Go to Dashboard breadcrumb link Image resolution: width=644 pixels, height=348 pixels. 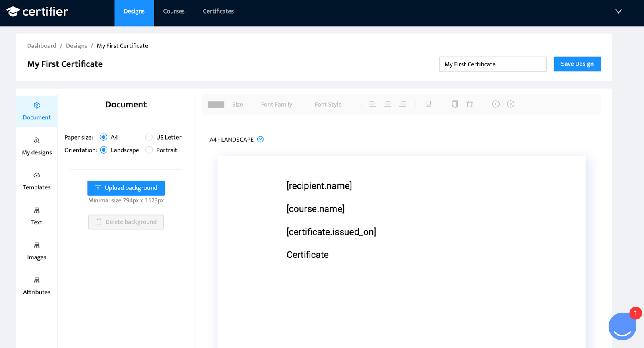coord(41,46)
